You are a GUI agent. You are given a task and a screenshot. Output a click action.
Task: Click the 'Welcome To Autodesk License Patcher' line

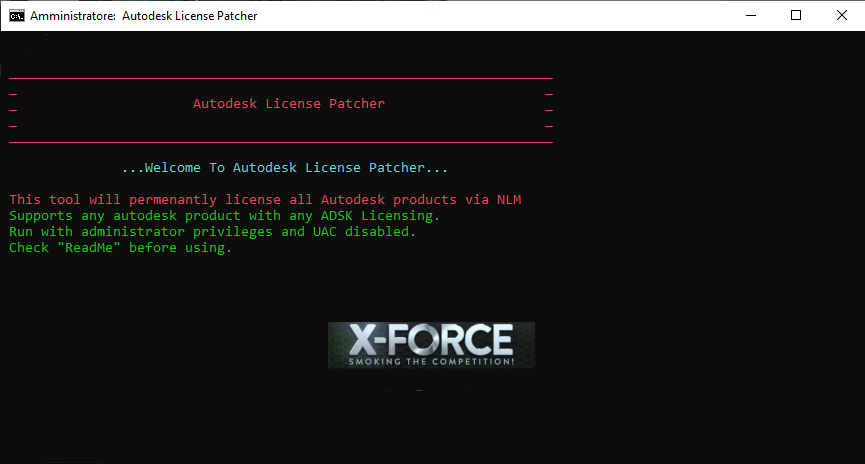(x=285, y=168)
